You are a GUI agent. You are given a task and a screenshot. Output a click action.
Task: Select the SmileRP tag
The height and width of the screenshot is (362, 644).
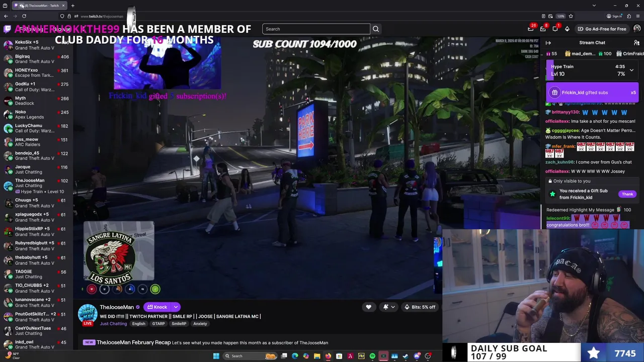click(179, 324)
